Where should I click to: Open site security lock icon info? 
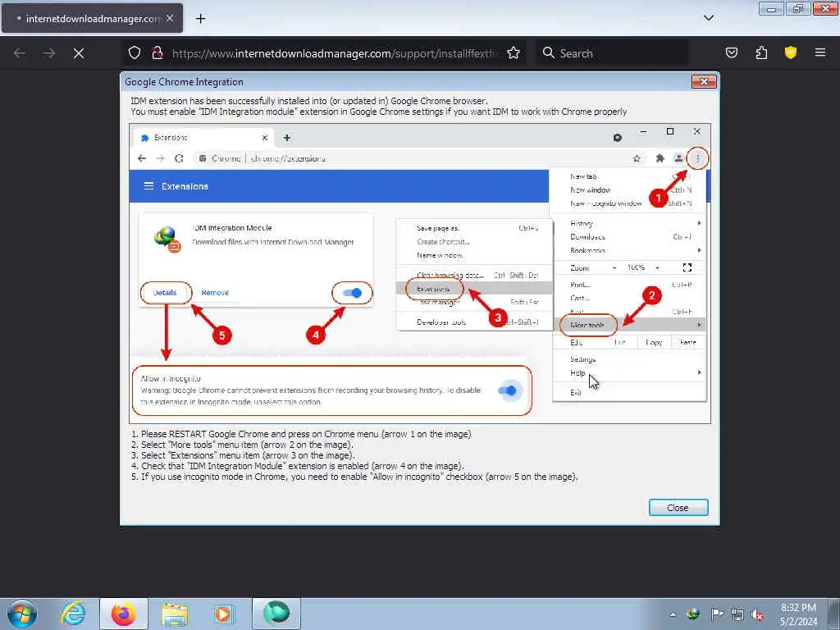(157, 52)
